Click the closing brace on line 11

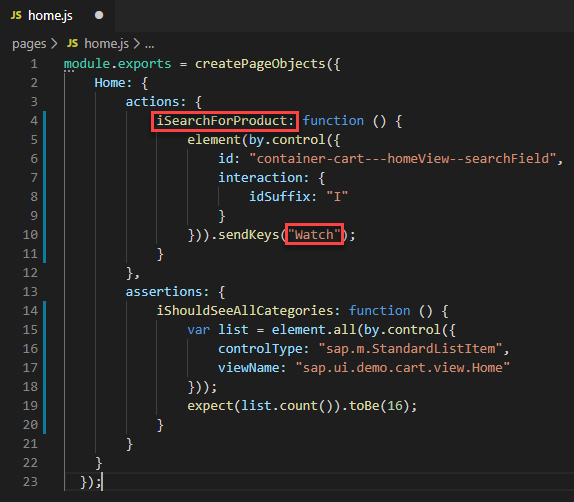160,254
